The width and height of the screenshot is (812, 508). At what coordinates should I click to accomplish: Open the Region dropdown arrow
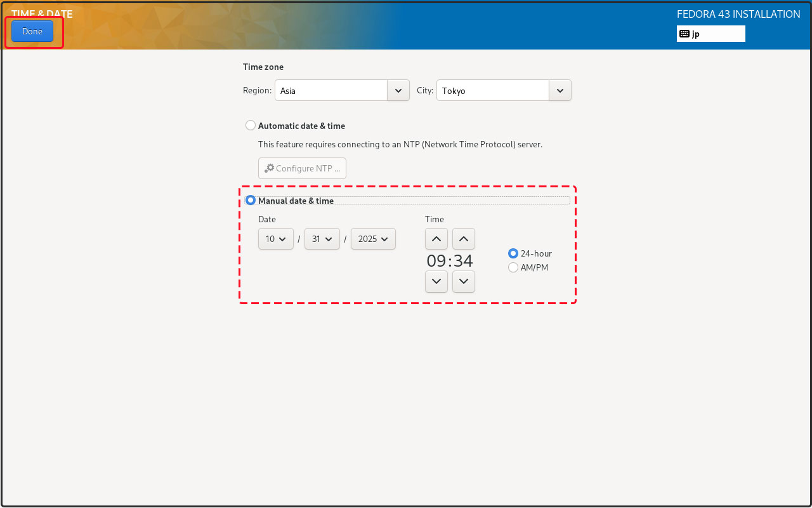pos(398,90)
